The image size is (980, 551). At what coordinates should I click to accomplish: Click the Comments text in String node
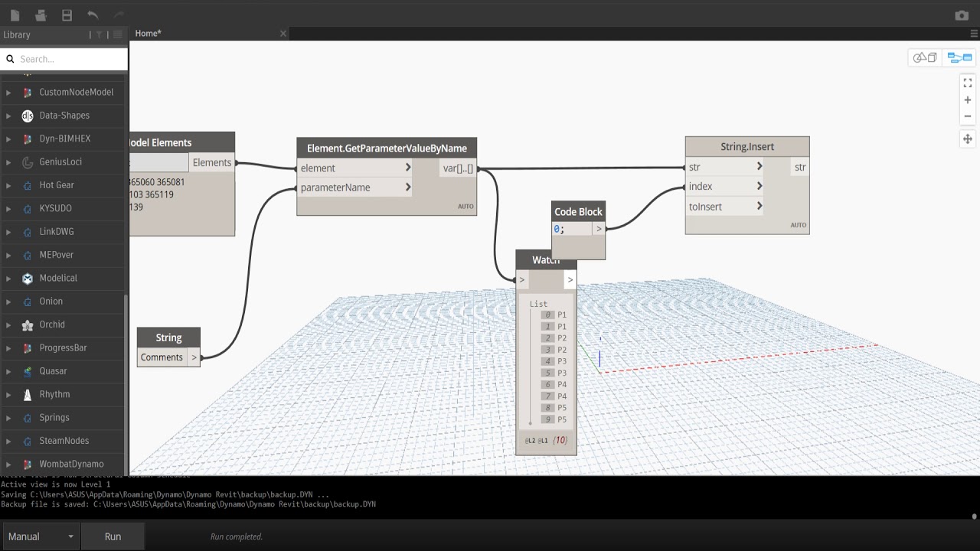(x=162, y=357)
